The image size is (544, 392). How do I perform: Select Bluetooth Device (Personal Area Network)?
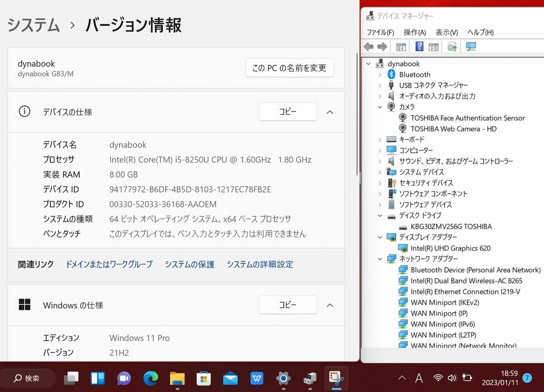tap(475, 270)
